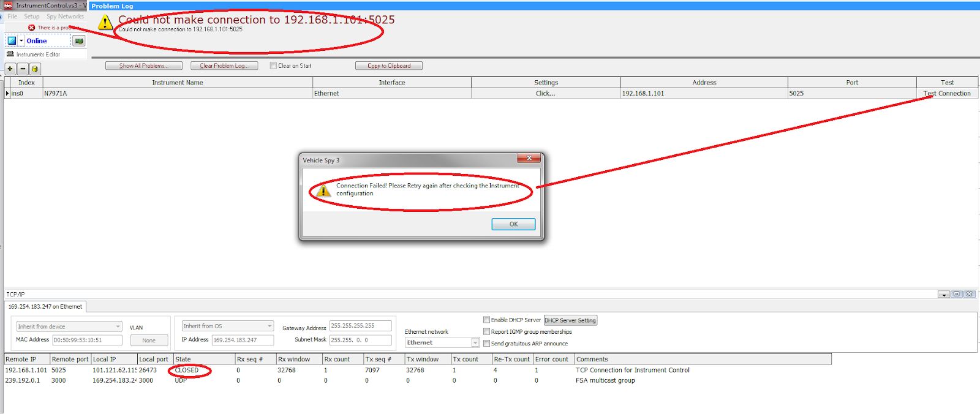
Task: Open the Inherit from OS dropdown
Action: tap(269, 326)
